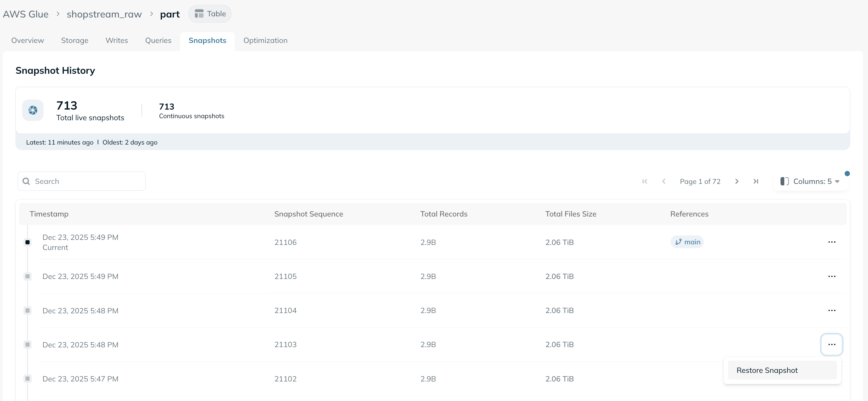The image size is (868, 401).
Task: Jump to the last snapshots page
Action: click(756, 181)
